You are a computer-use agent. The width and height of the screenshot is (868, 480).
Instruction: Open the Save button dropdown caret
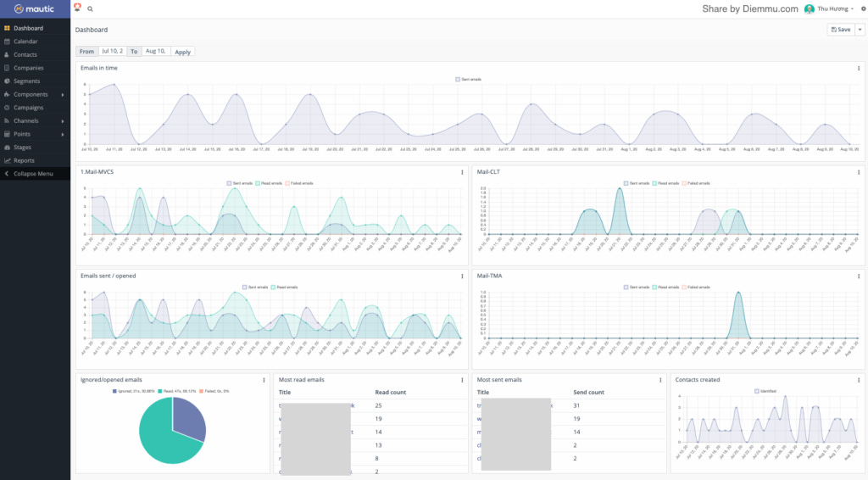pyautogui.click(x=860, y=30)
